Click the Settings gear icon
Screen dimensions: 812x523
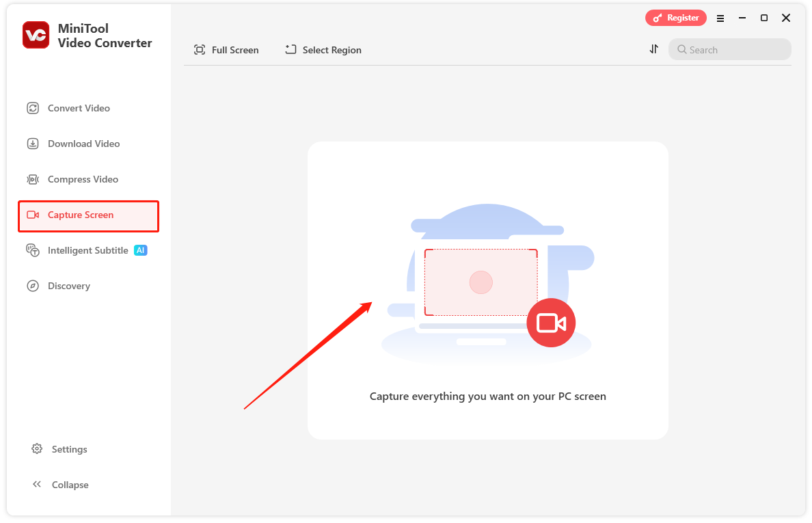37,449
